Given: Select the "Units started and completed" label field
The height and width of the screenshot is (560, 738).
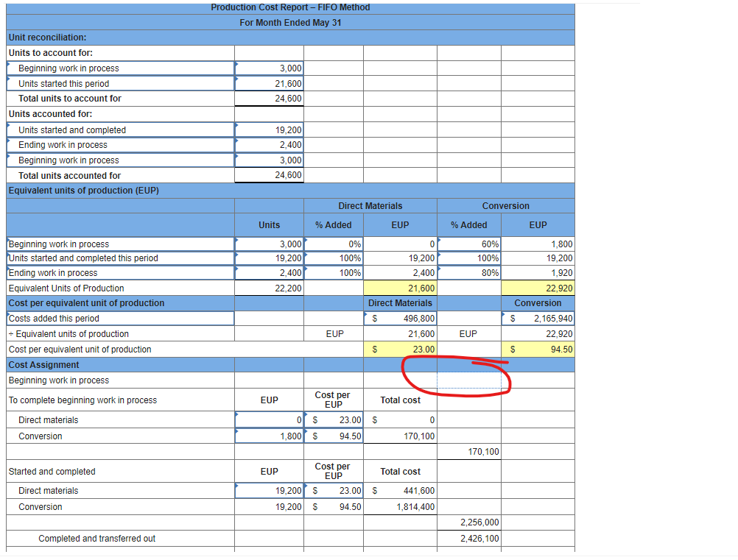Looking at the screenshot, I should (121, 130).
